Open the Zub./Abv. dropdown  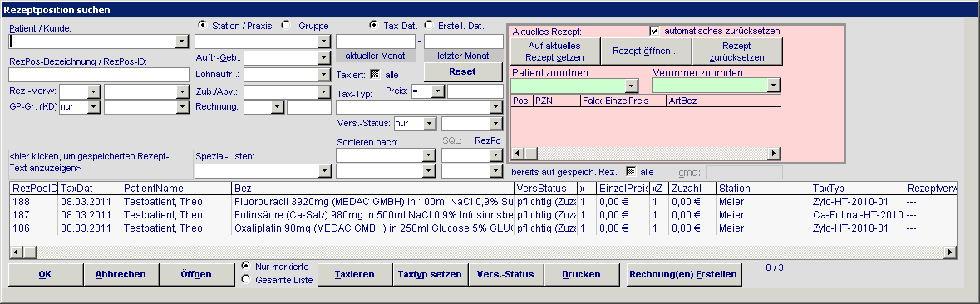323,91
